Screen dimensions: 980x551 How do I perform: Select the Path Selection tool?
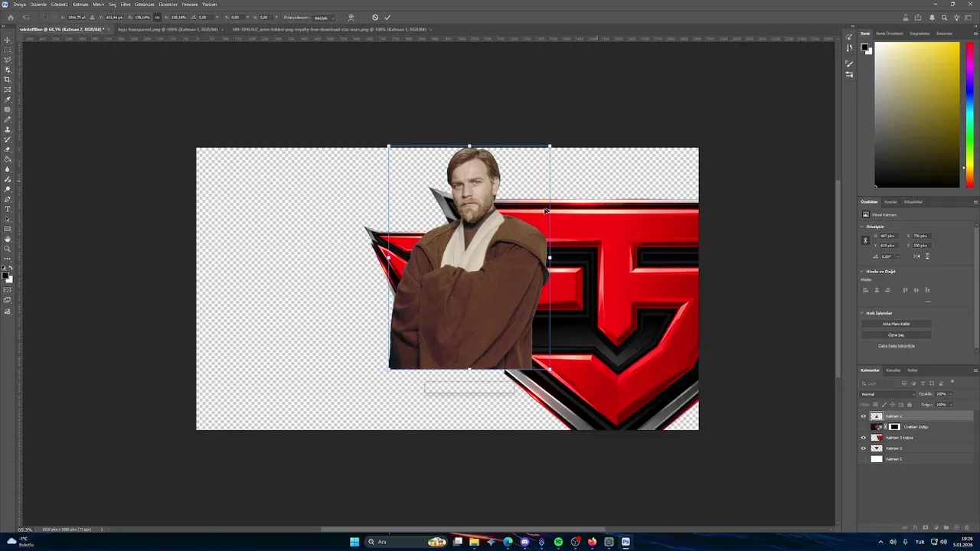(8, 219)
